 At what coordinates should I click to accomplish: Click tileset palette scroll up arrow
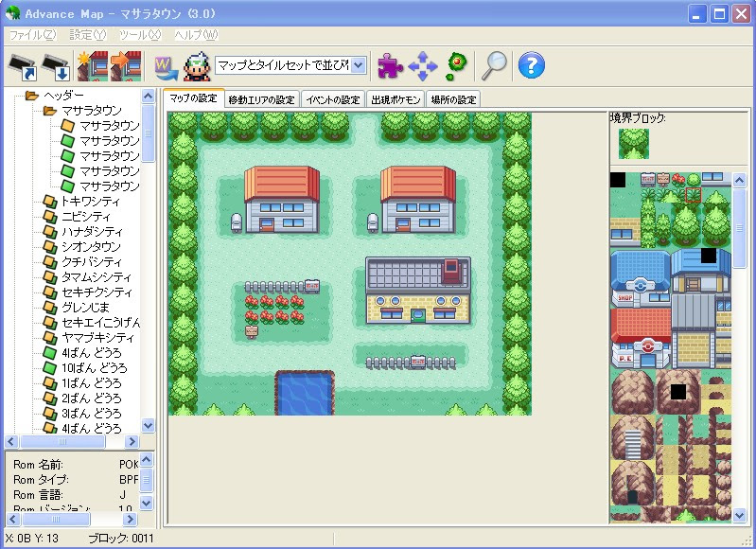(x=740, y=181)
